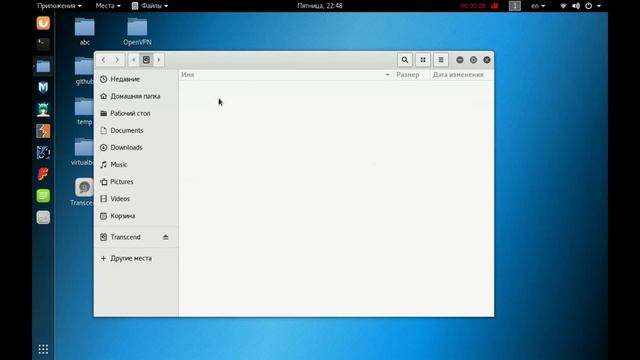Open the system power menu arrow
This screenshot has height=360, width=640.
coord(599,6)
